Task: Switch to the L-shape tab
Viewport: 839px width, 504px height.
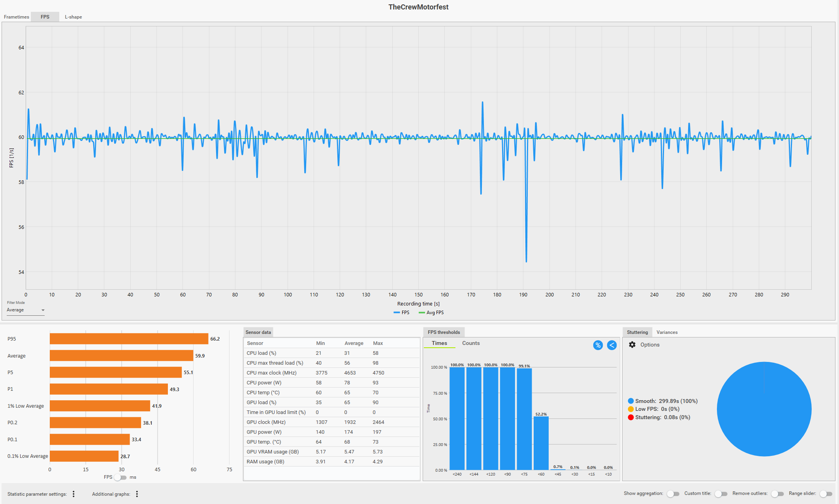Action: (x=73, y=17)
